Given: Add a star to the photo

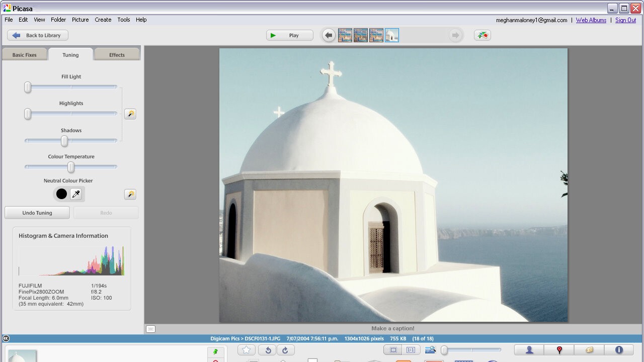Looking at the screenshot, I should [x=246, y=350].
